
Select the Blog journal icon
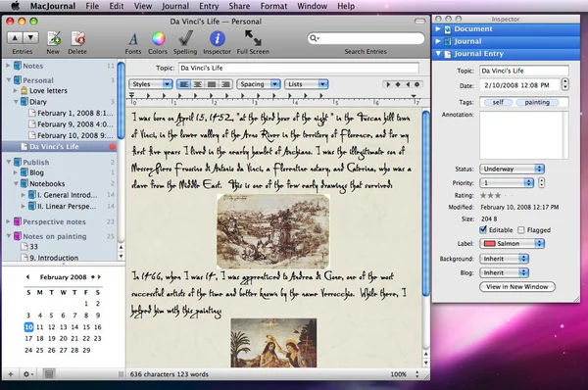click(24, 172)
